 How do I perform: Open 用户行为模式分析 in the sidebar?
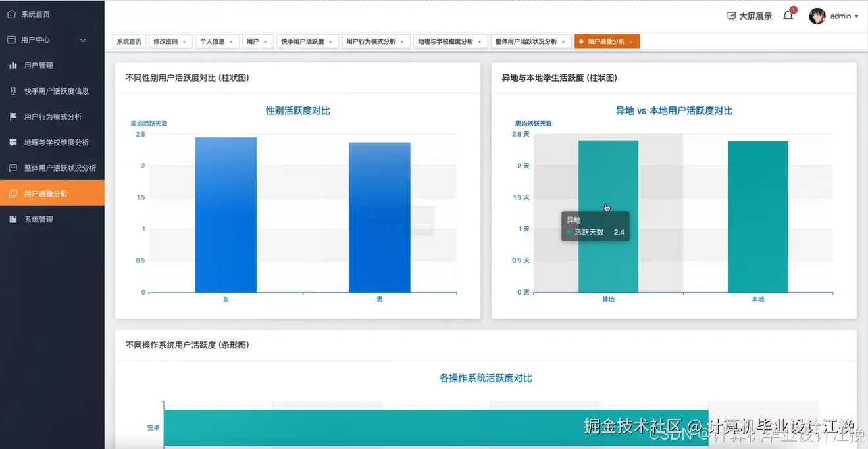52,116
